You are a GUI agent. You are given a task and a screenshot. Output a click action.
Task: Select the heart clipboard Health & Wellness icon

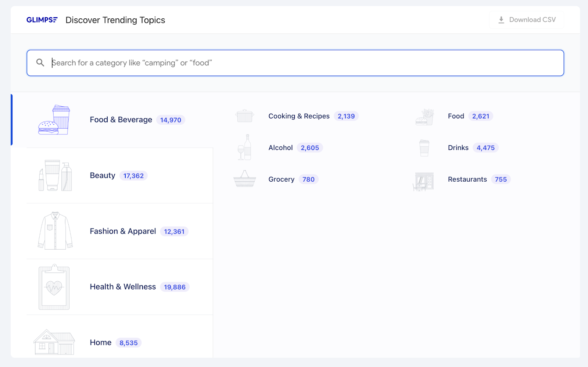coord(55,287)
